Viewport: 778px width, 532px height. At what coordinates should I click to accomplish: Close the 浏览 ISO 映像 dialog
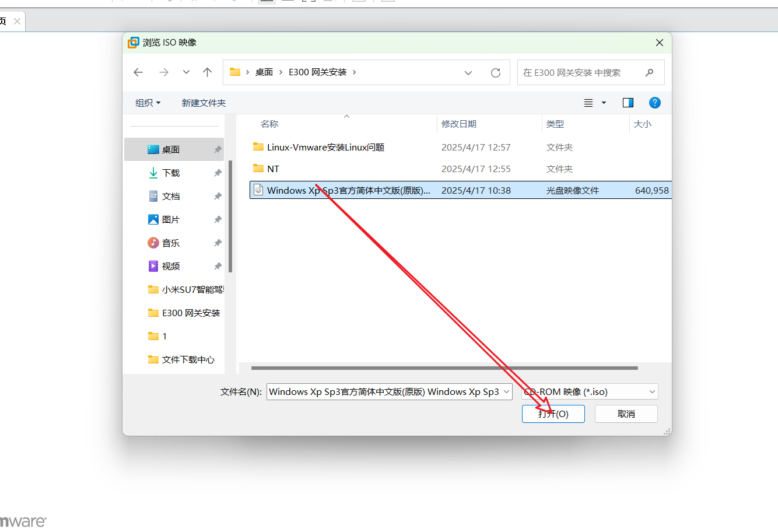click(x=660, y=43)
